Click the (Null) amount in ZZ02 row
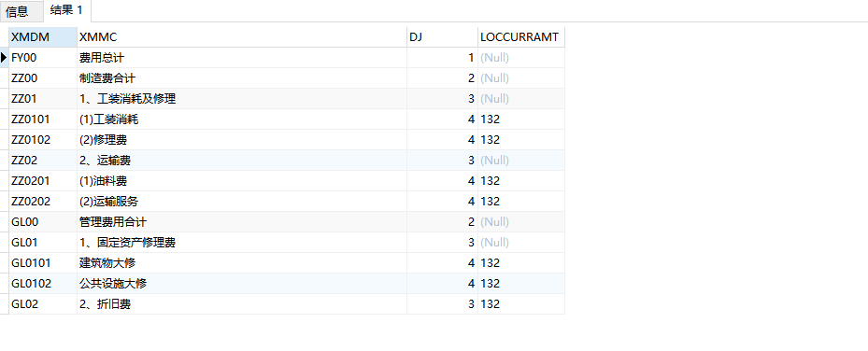The image size is (868, 351). coord(521,160)
